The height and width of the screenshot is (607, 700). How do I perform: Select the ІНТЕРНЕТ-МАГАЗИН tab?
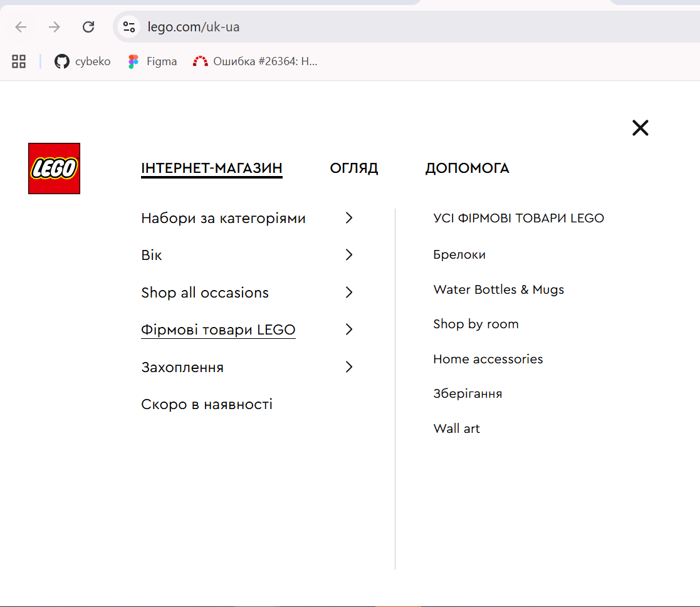(212, 169)
